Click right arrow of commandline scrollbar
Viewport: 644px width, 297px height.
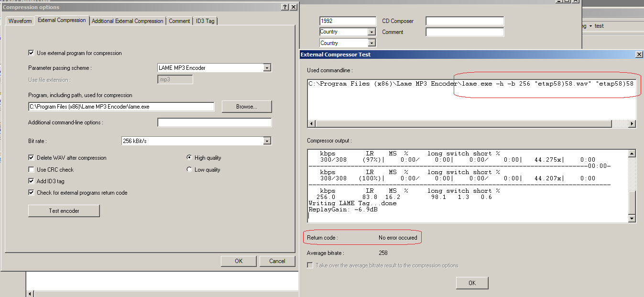pos(632,124)
